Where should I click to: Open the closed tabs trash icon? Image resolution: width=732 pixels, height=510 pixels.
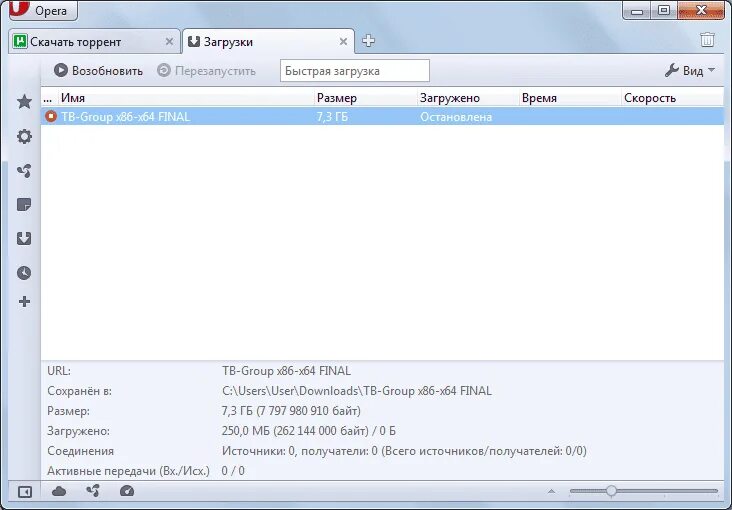(x=707, y=40)
